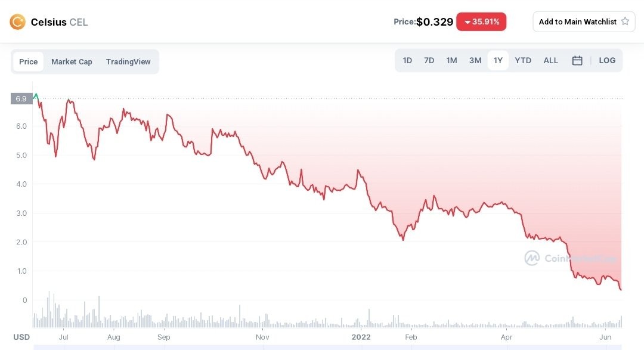644x350 pixels.
Task: Switch to the Market Cap tab
Action: (72, 61)
